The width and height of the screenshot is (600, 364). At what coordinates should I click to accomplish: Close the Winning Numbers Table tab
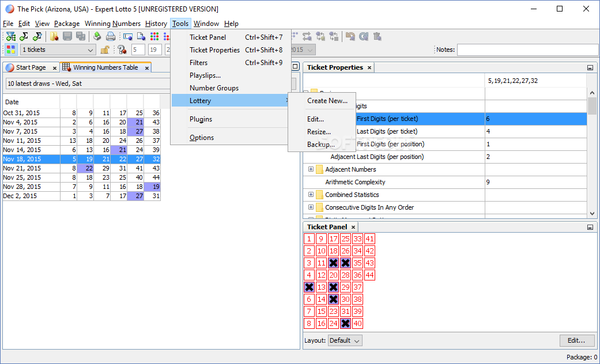click(146, 68)
